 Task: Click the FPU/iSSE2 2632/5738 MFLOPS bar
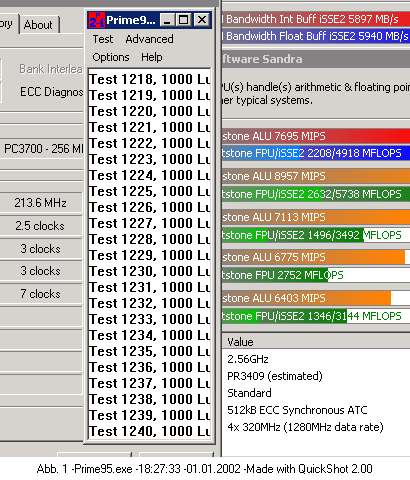316,194
